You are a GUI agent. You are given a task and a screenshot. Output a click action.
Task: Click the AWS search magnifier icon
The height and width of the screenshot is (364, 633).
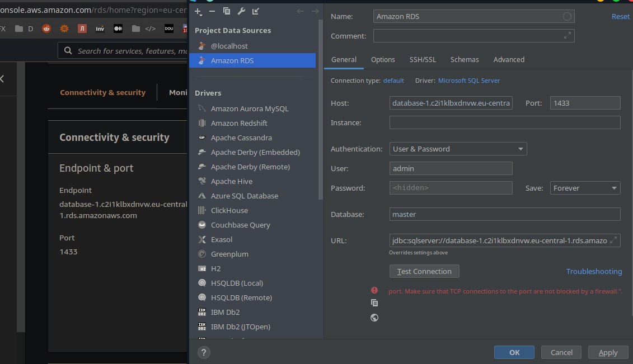point(68,51)
